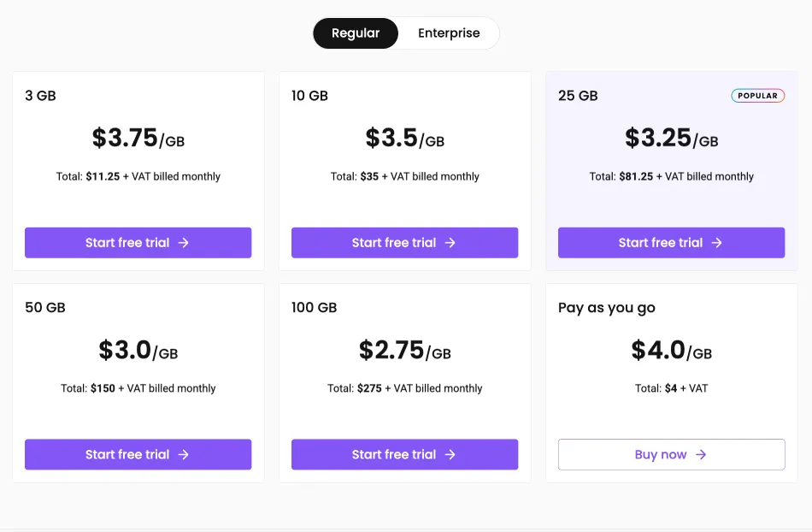
Task: Click the 'Total: $4 + VAT' text
Action: (671, 388)
